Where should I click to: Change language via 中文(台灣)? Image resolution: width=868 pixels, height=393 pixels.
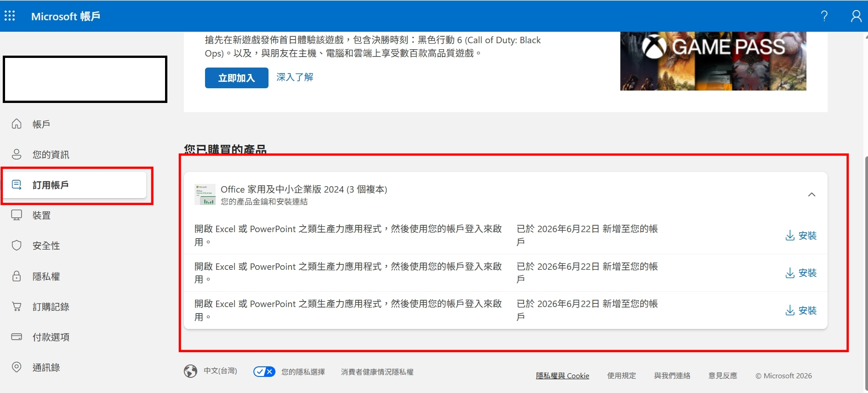[x=220, y=370]
